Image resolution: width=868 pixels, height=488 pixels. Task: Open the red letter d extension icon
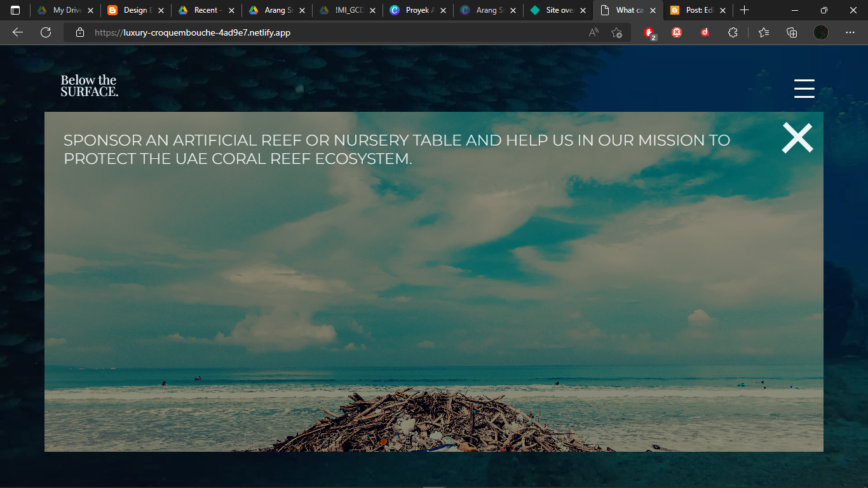705,32
